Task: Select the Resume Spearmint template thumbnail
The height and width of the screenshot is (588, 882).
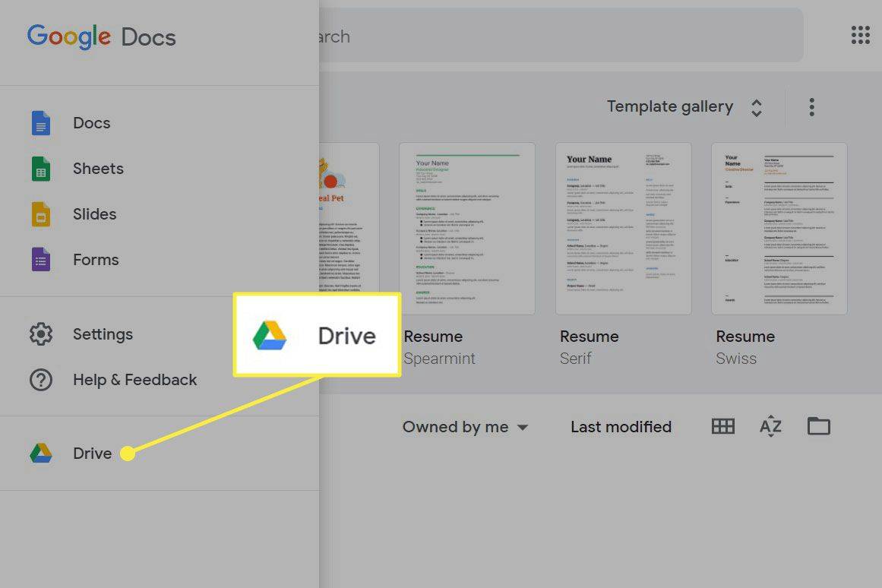Action: coord(467,229)
